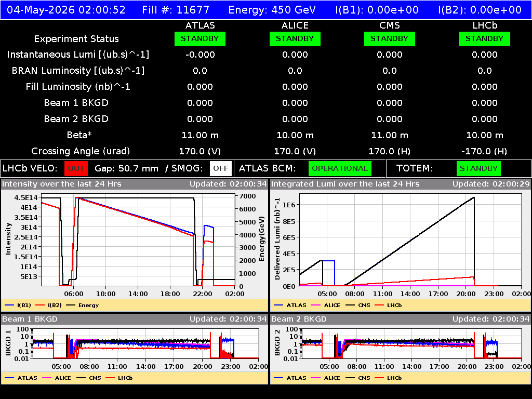Click ATLAS Beta* value 11.00 m
The width and height of the screenshot is (532, 399).
(x=200, y=136)
